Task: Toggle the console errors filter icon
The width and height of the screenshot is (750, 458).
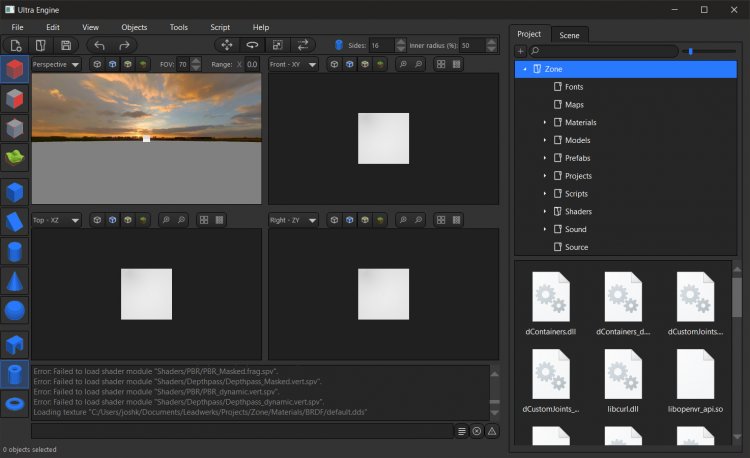Action: pos(477,431)
